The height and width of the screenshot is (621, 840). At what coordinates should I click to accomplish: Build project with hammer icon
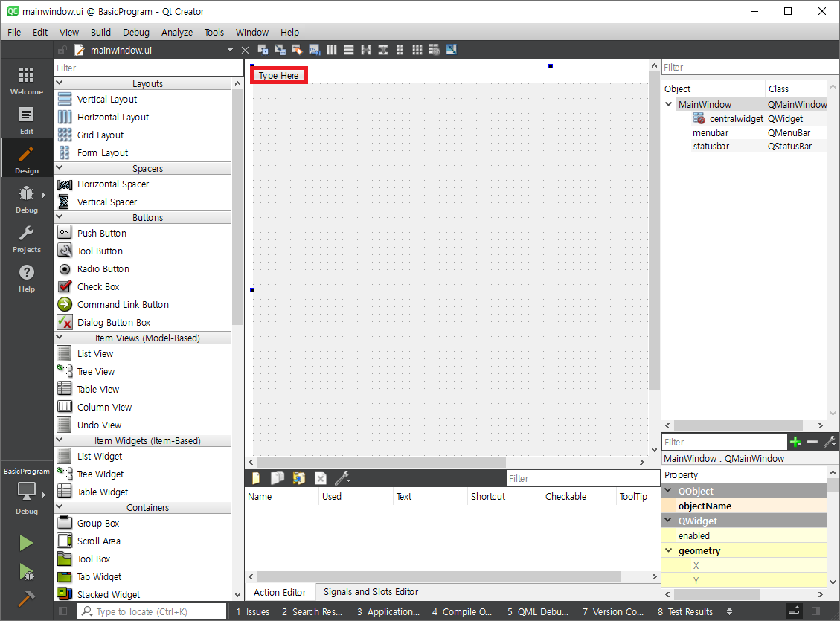pyautogui.click(x=26, y=598)
